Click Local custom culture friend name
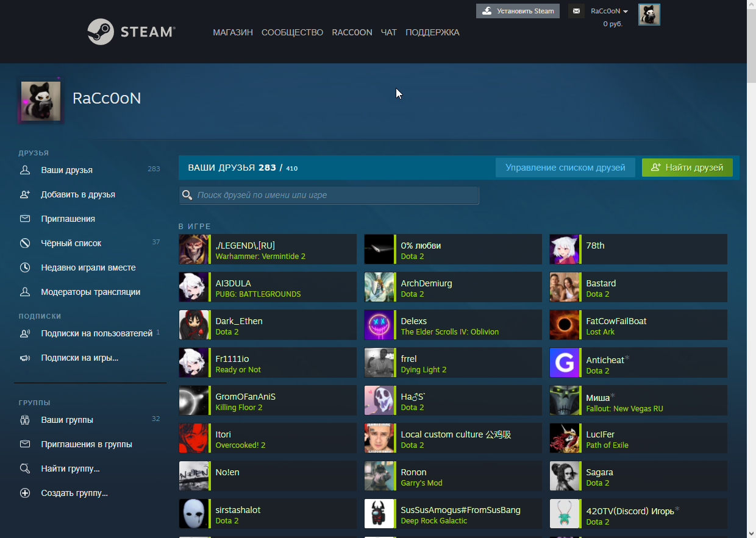The width and height of the screenshot is (756, 538). [455, 434]
